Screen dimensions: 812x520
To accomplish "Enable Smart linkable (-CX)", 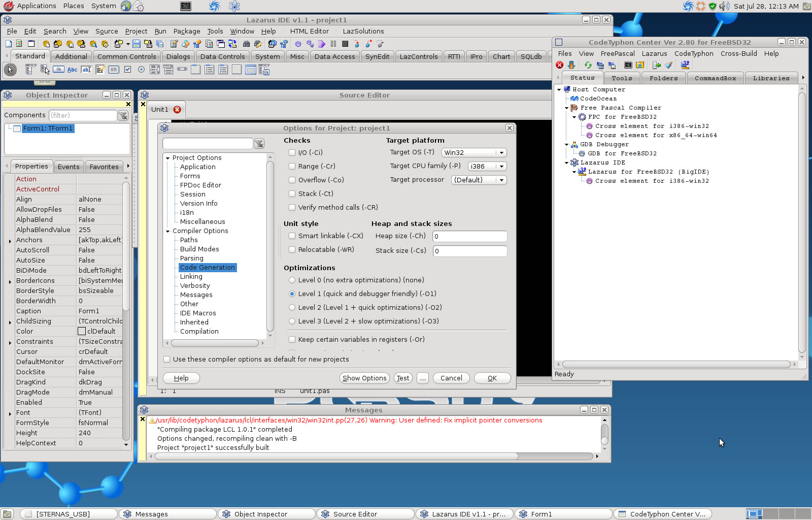I will tap(292, 236).
